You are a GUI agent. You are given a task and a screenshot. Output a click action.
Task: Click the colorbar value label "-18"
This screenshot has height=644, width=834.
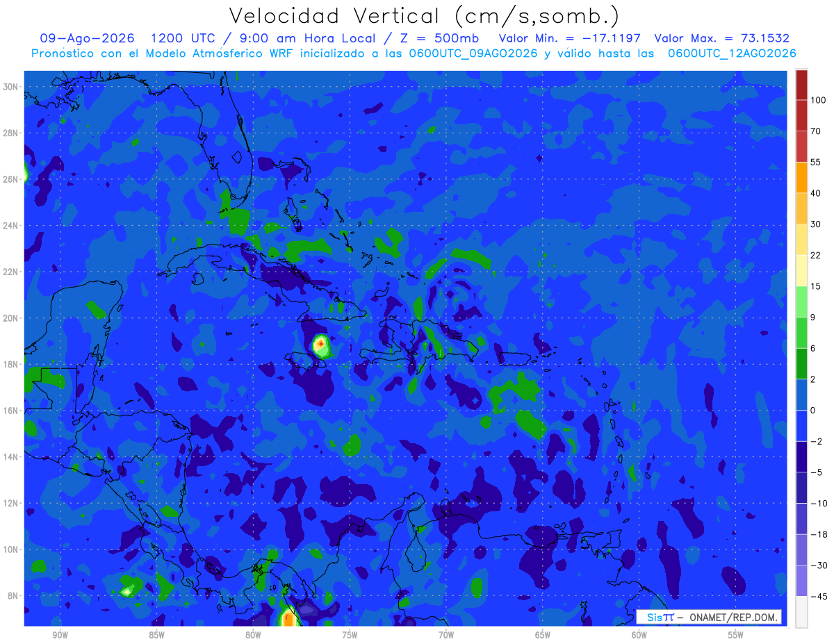[818, 534]
